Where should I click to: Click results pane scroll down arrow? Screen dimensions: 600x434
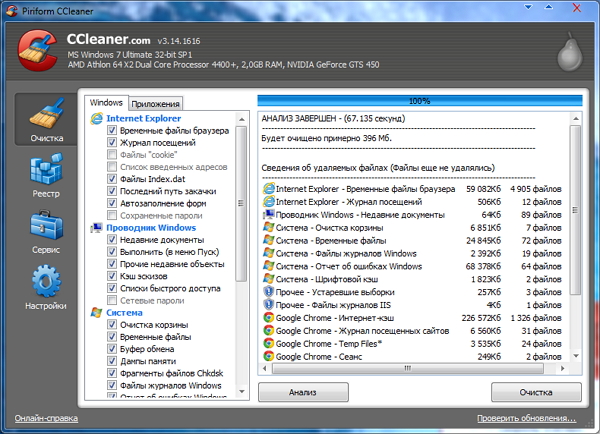point(576,356)
